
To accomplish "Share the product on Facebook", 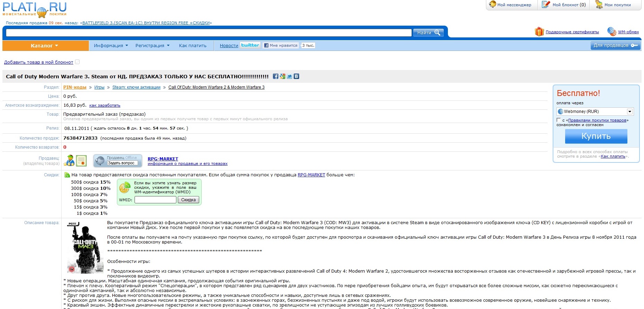I will [276, 76].
